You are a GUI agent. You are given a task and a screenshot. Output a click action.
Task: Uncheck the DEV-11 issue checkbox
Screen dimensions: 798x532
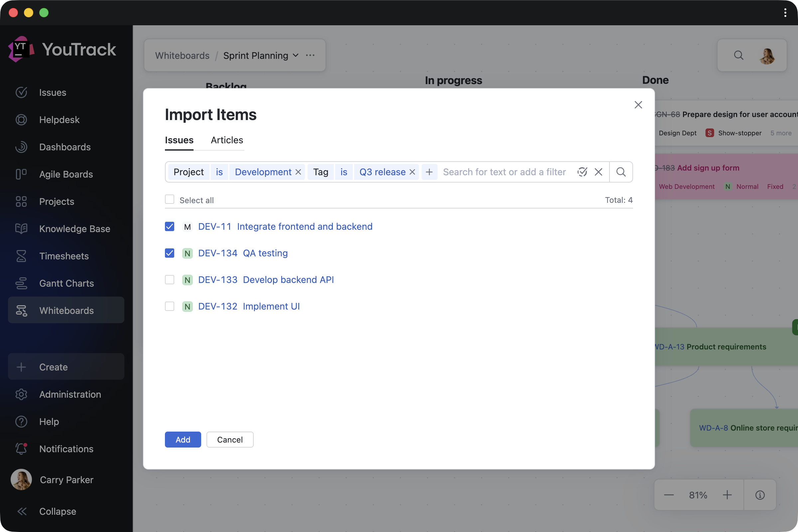point(170,226)
